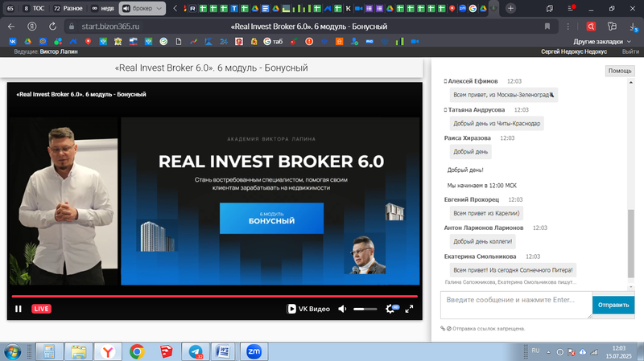Click the Отправить button in chat

614,305
